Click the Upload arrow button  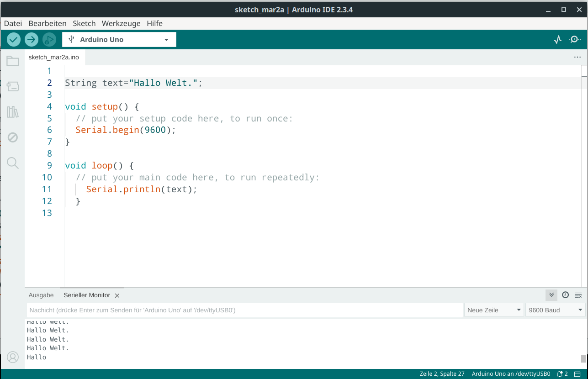pyautogui.click(x=31, y=40)
